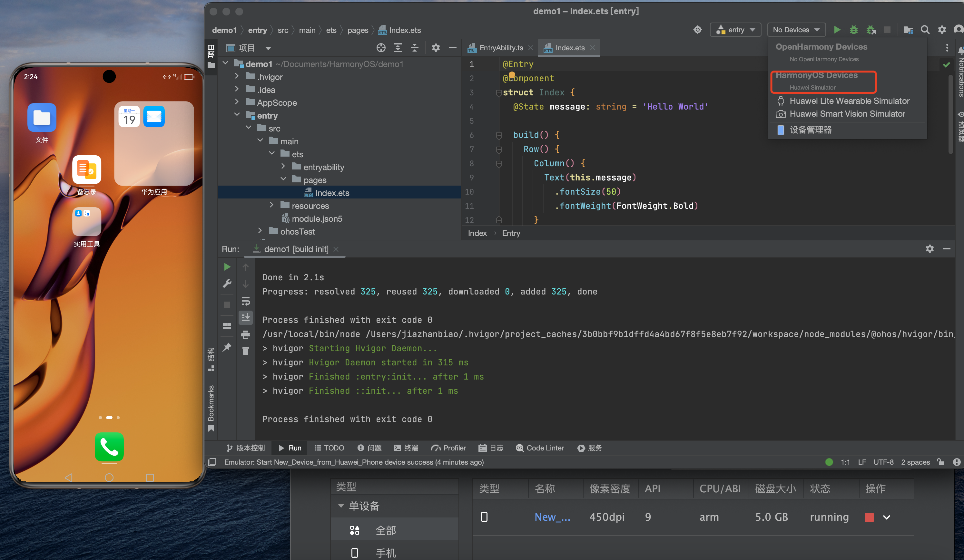
Task: Open the 版本控制 tool window tab
Action: click(x=245, y=448)
